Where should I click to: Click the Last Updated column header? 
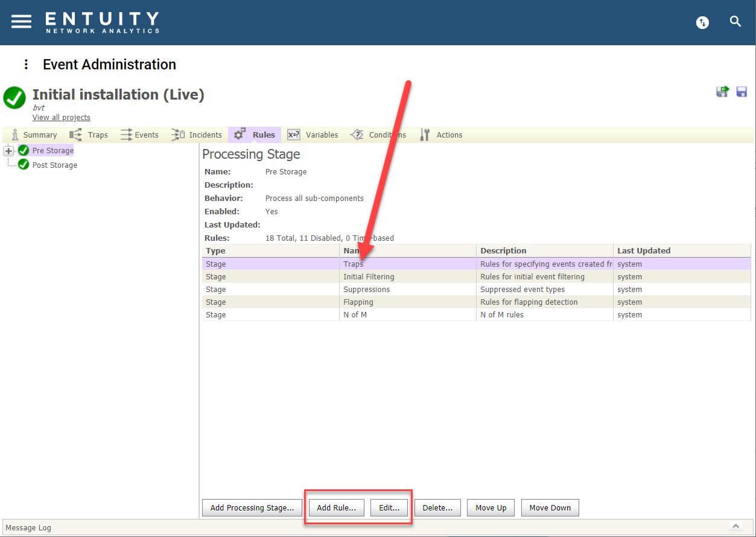tap(682, 251)
